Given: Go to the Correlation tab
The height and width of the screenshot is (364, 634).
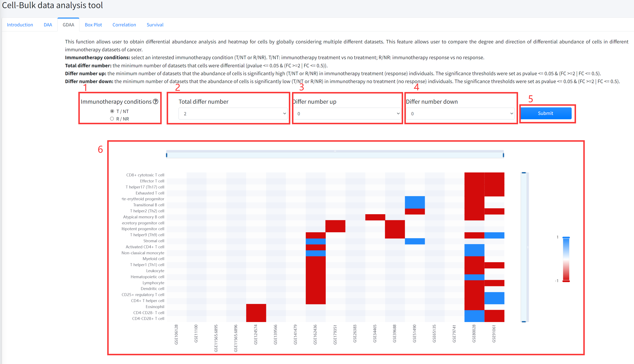Looking at the screenshot, I should click(124, 25).
